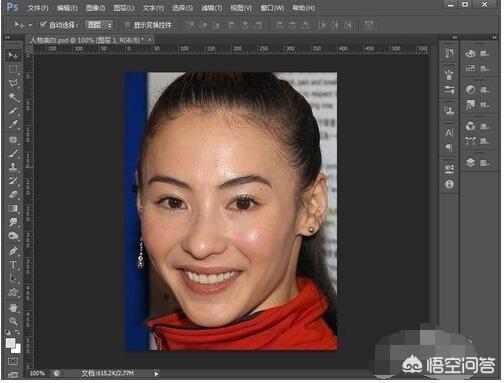Close the 人物美白.psd document tab

click(x=150, y=40)
